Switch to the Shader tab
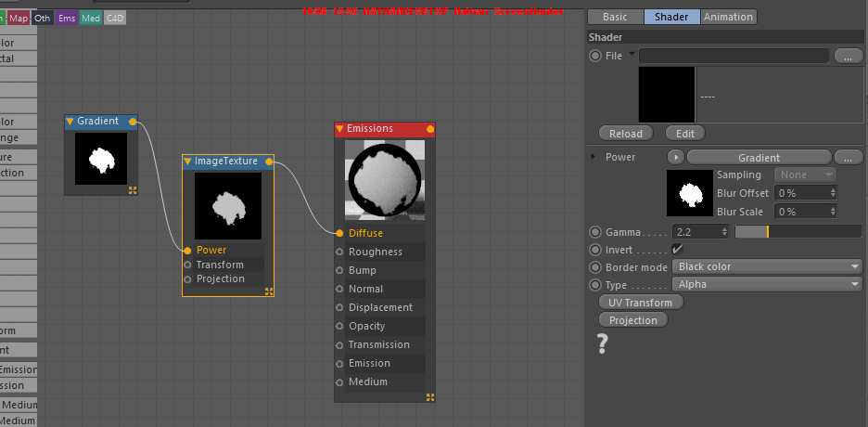Image resolution: width=868 pixels, height=427 pixels. tap(671, 17)
